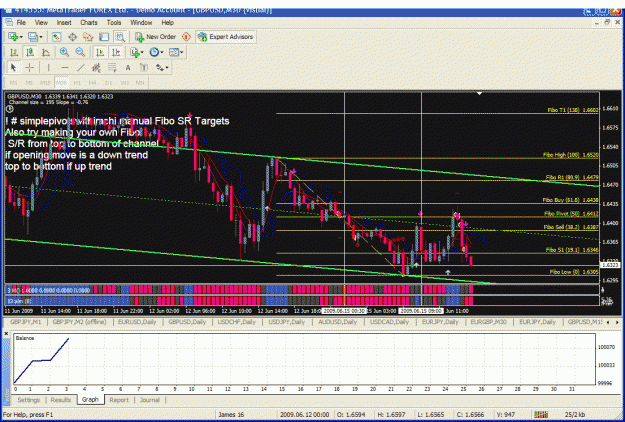Zoom out on the chart

pos(80,52)
